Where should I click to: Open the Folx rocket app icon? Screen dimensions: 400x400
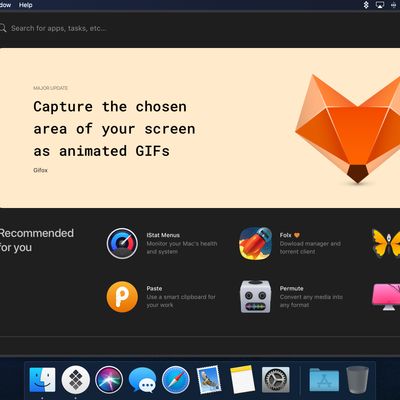[256, 243]
